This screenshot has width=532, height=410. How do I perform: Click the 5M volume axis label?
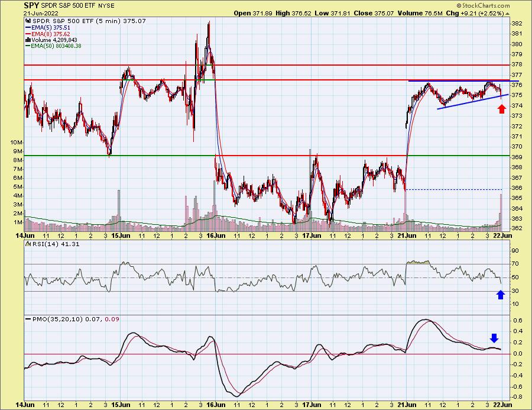click(18, 187)
